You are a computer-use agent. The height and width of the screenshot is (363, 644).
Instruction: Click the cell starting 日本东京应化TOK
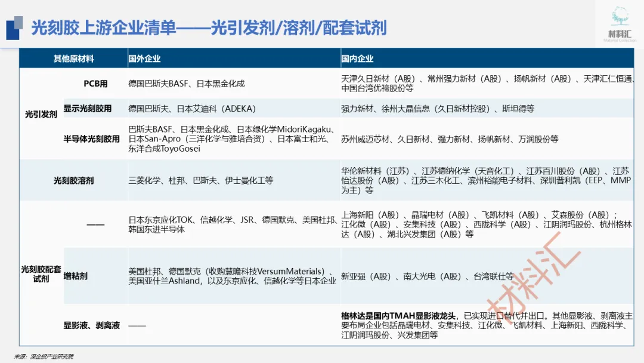(x=233, y=224)
